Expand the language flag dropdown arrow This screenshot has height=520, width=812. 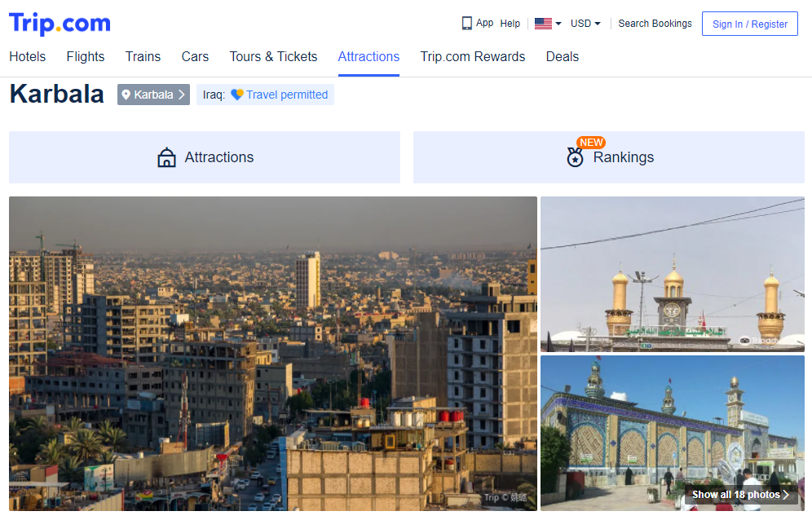point(558,24)
